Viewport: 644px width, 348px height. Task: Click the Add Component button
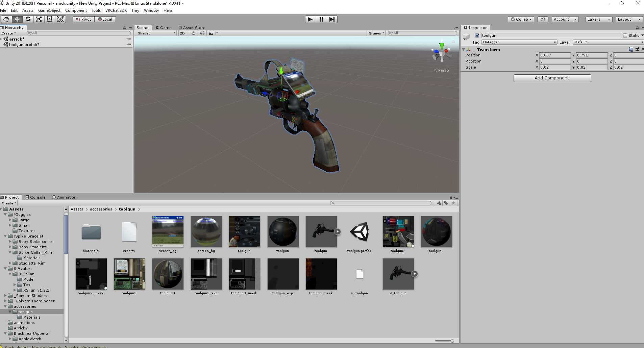coord(552,78)
